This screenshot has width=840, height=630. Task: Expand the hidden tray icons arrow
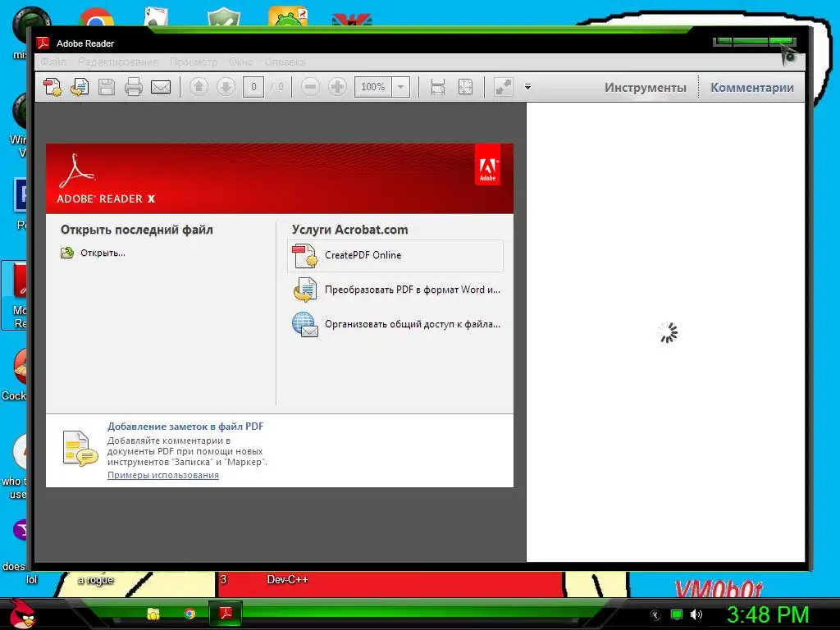click(655, 615)
